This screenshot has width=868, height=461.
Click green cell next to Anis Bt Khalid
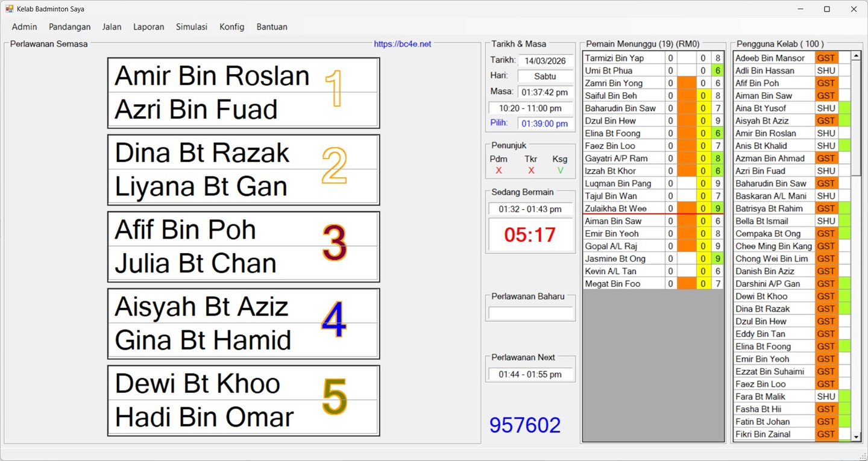844,146
